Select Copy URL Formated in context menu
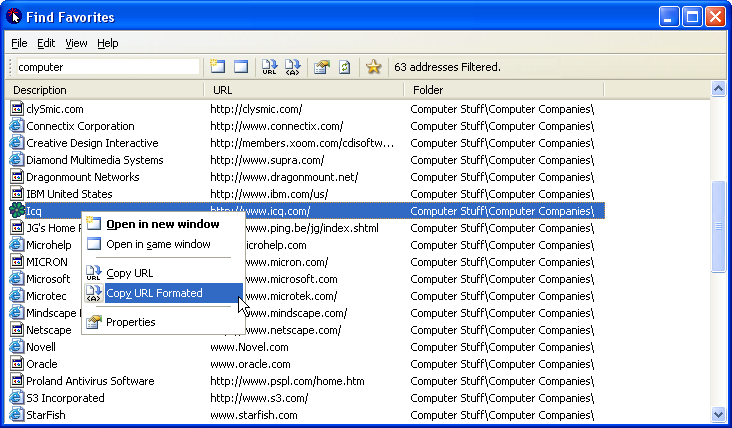 (163, 293)
